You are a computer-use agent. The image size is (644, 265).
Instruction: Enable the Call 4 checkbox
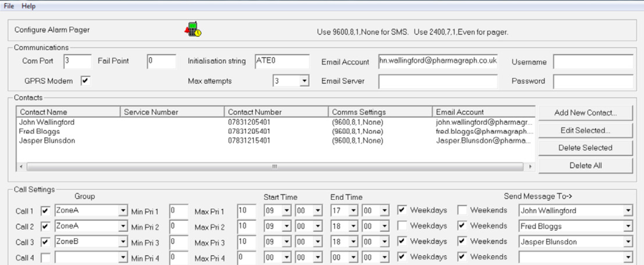(45, 258)
